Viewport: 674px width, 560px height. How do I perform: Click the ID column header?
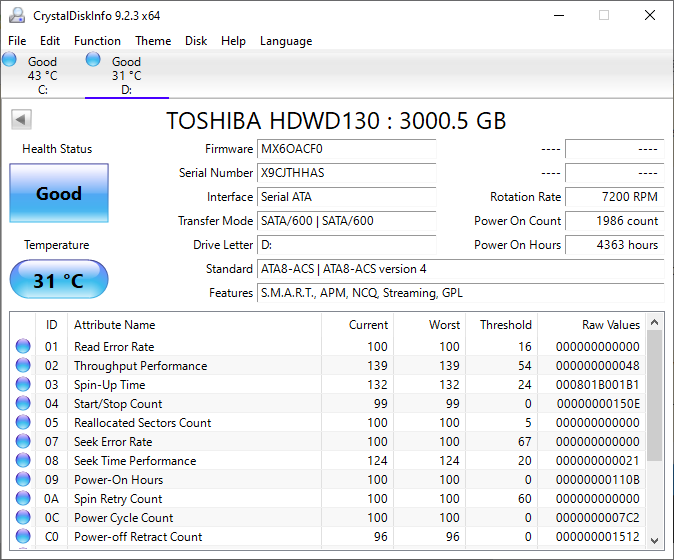coord(52,324)
